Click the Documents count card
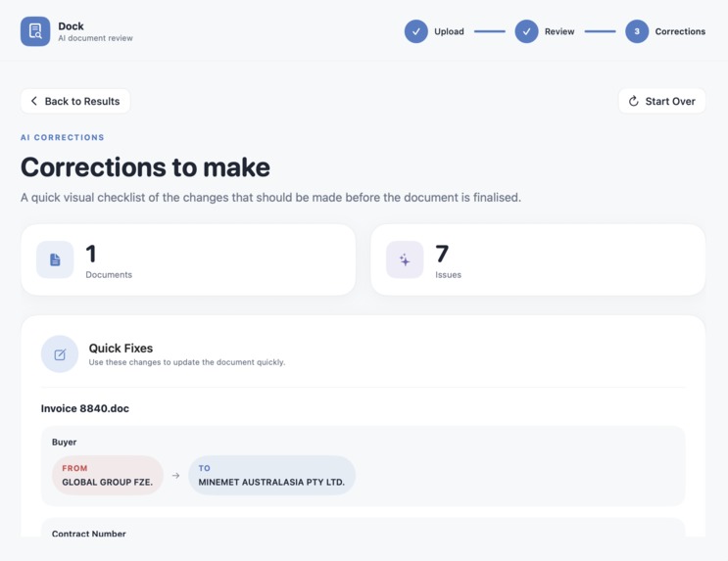 point(188,259)
